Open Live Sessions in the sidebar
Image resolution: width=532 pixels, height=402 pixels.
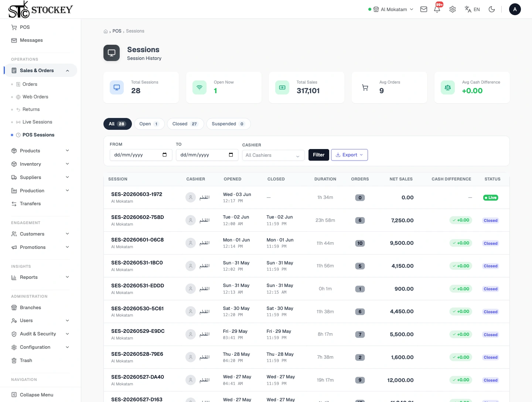coord(37,122)
